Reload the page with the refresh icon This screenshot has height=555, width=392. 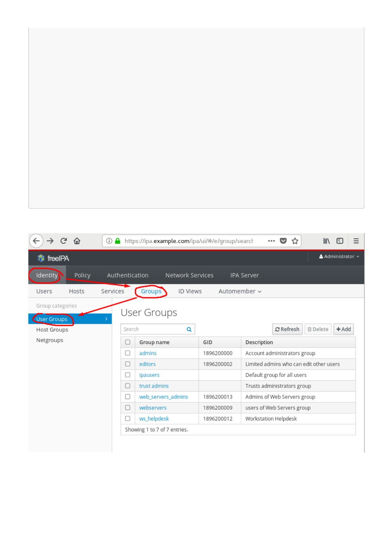(64, 241)
